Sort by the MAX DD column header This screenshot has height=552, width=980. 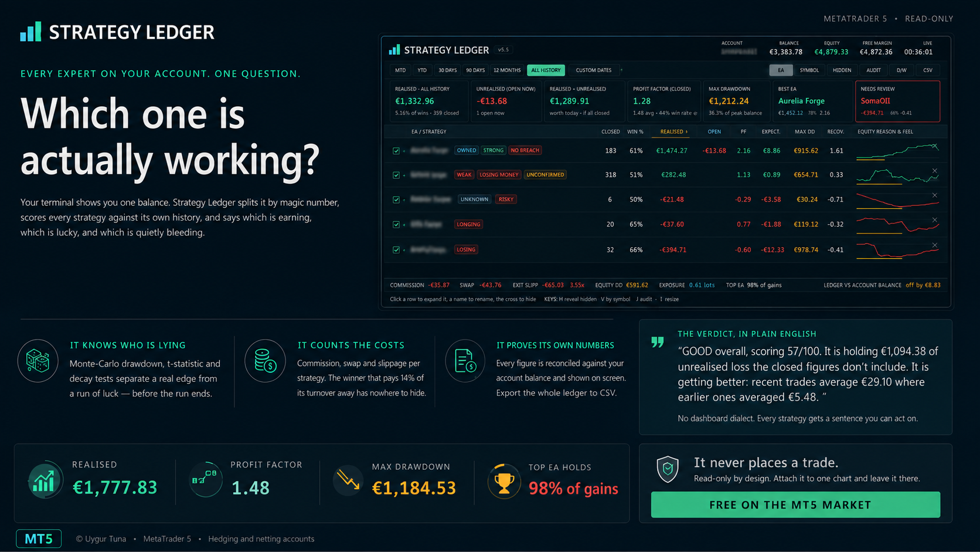tap(805, 132)
